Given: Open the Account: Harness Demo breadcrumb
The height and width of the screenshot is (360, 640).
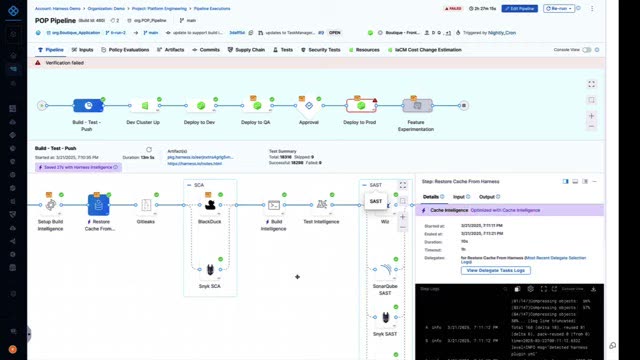Looking at the screenshot, I should 58,9.
